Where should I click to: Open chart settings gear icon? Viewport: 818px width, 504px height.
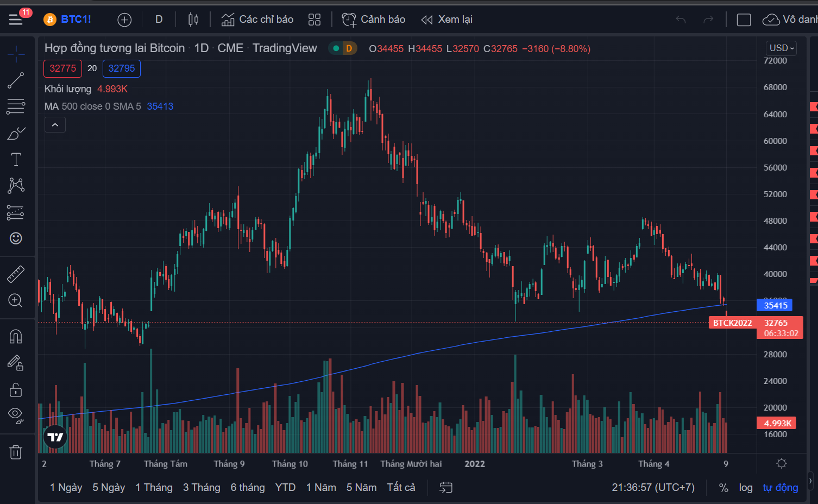[782, 463]
